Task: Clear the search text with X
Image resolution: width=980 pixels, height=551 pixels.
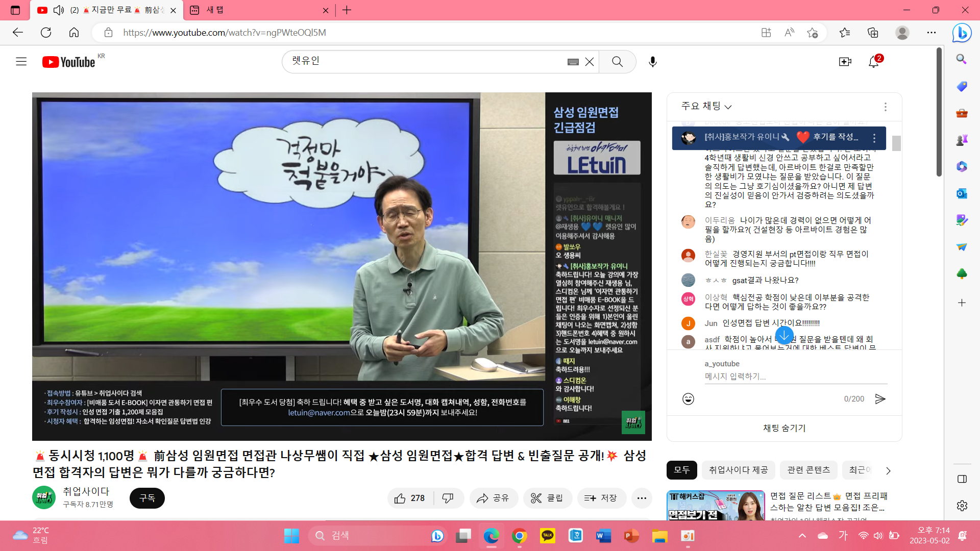Action: tap(590, 62)
